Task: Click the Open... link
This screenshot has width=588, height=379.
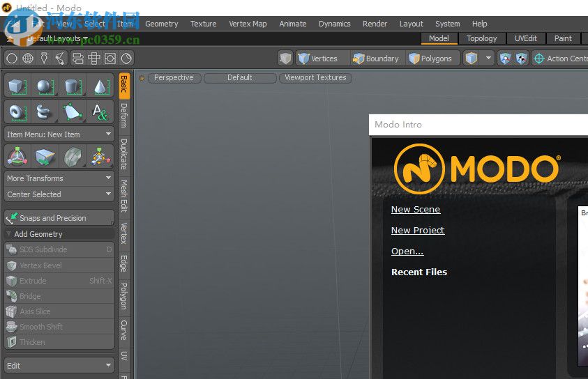Action: point(407,252)
